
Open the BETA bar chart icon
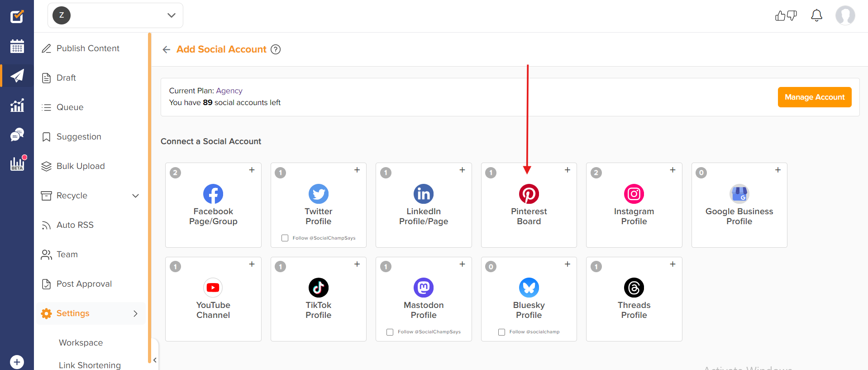(17, 163)
